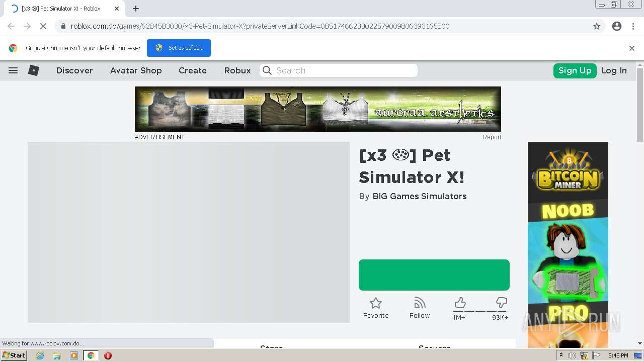Open the Bitcoin Miner side advertisement
Image resolution: width=644 pixels, height=362 pixels.
coord(568,245)
